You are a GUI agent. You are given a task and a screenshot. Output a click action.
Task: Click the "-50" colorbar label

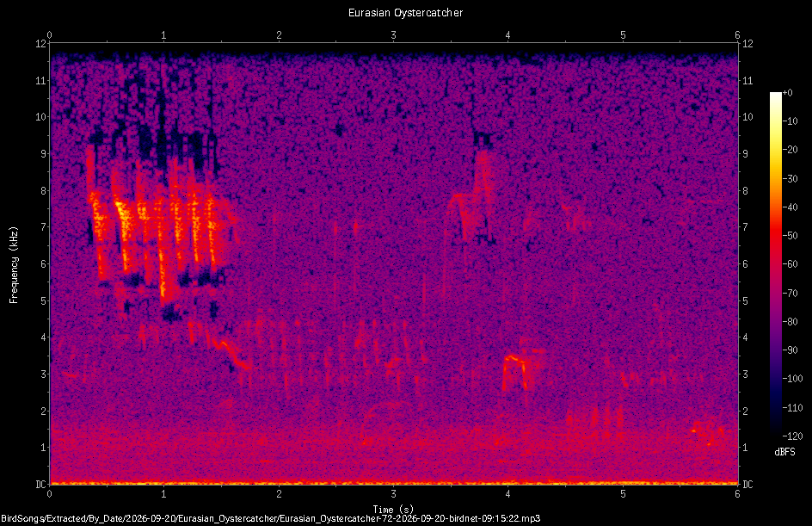790,236
